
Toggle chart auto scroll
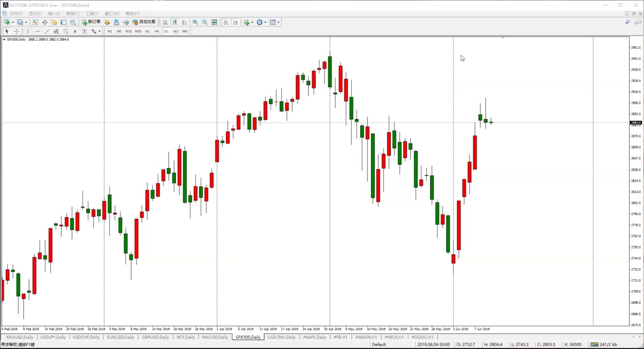pyautogui.click(x=225, y=22)
